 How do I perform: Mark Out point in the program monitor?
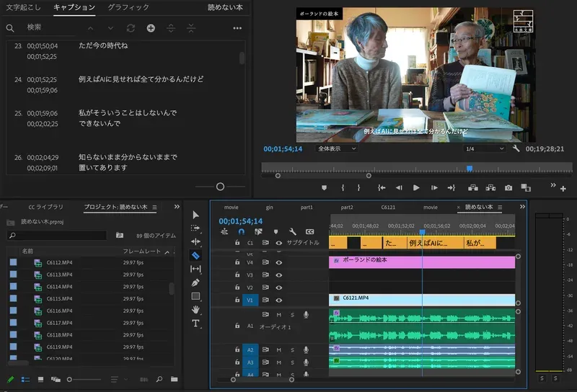[x=358, y=188]
